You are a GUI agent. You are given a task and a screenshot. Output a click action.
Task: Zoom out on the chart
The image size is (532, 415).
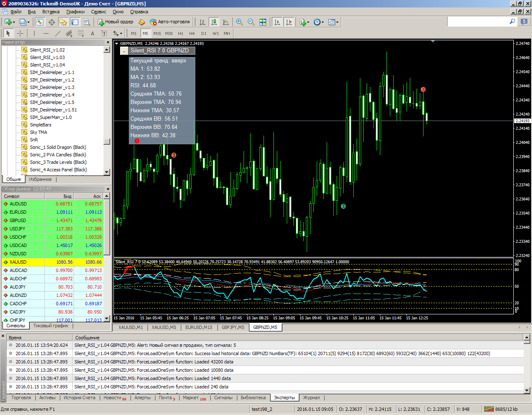pyautogui.click(x=251, y=22)
